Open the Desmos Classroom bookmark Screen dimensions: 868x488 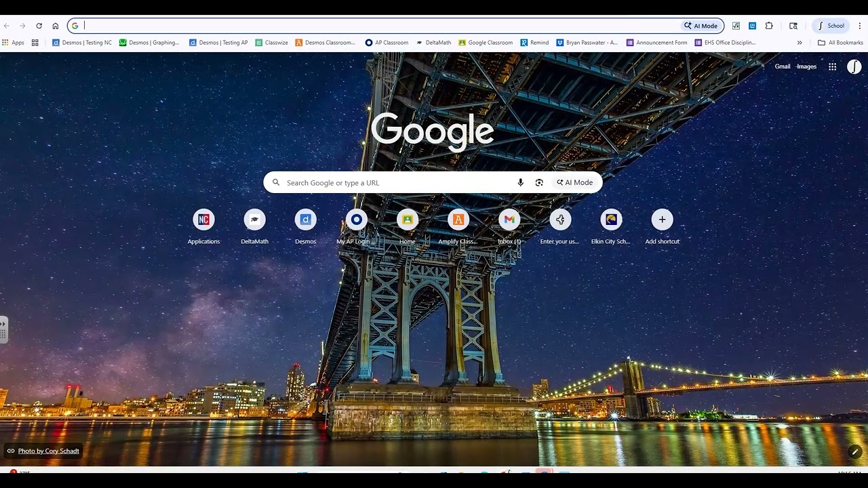[x=325, y=43]
